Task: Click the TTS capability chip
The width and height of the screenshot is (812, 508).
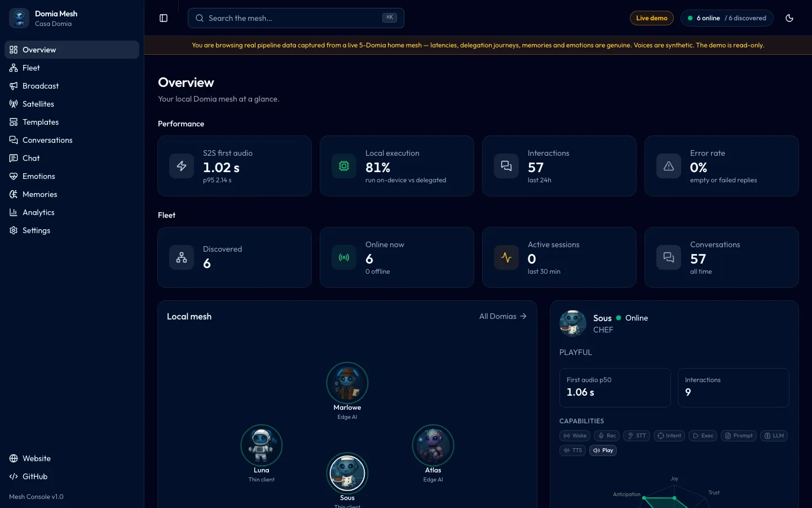Action: (572, 450)
